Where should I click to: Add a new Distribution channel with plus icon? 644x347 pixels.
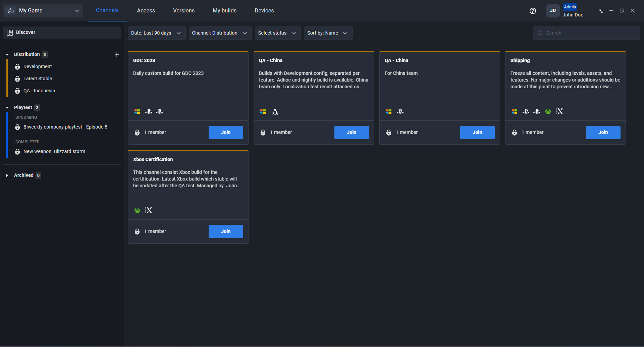tap(117, 55)
